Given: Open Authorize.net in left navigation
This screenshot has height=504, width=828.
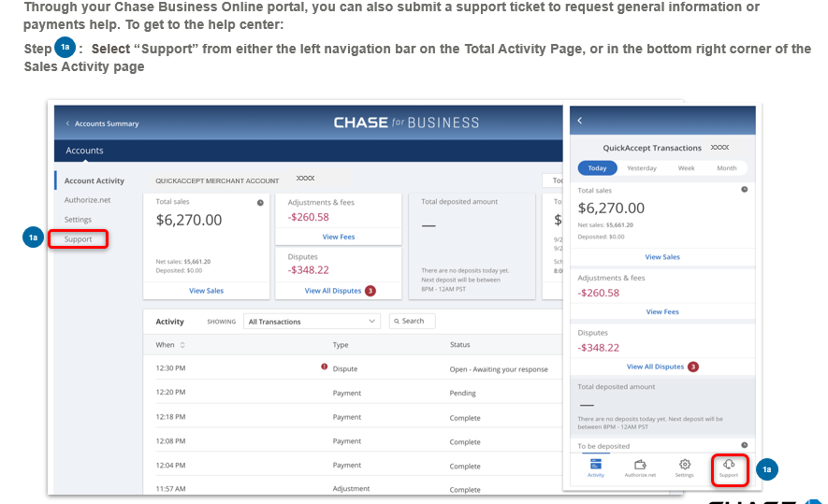Looking at the screenshot, I should pos(87,200).
